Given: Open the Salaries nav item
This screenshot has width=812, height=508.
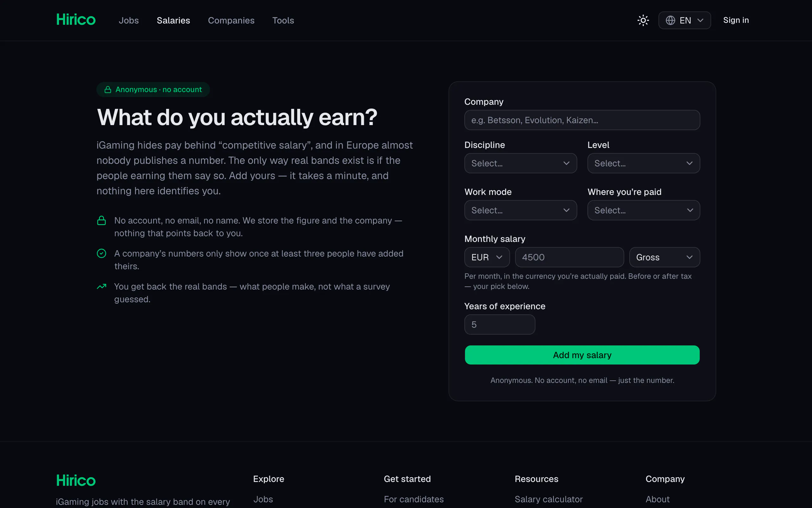Looking at the screenshot, I should pyautogui.click(x=174, y=21).
